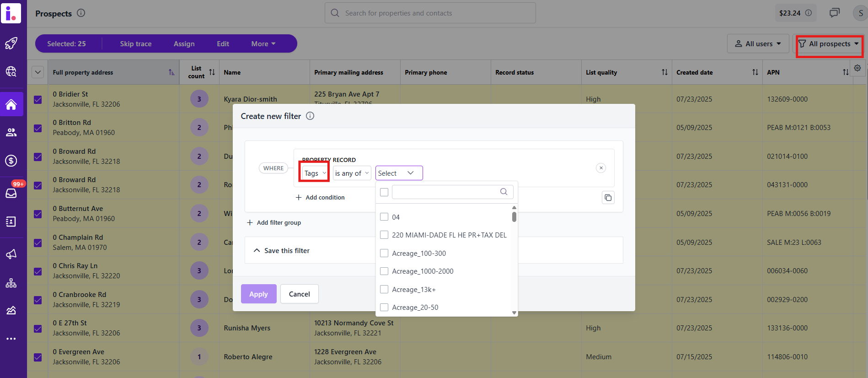Remove the Tags condition with X icon
The image size is (868, 378).
point(601,168)
